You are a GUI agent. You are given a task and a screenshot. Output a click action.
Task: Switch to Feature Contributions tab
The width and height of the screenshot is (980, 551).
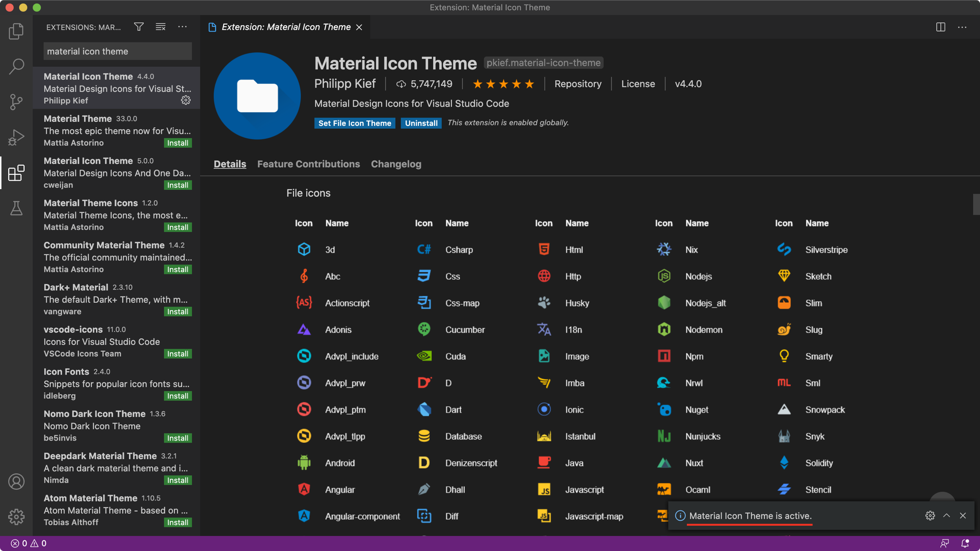(x=308, y=164)
